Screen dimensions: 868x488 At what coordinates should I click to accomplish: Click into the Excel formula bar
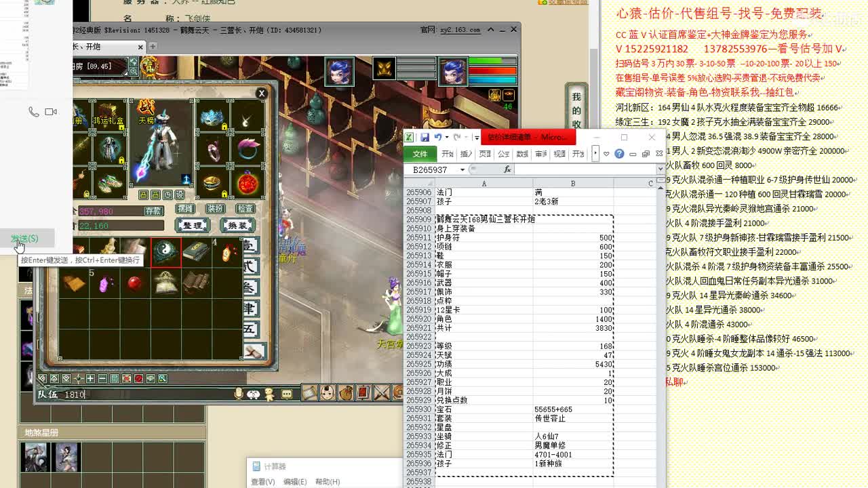pos(585,169)
